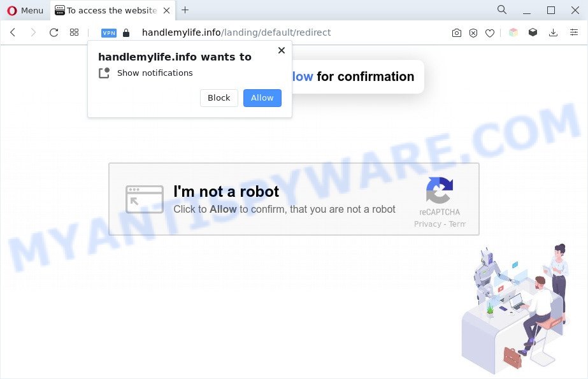Open the Opera Menu

[x=25, y=10]
